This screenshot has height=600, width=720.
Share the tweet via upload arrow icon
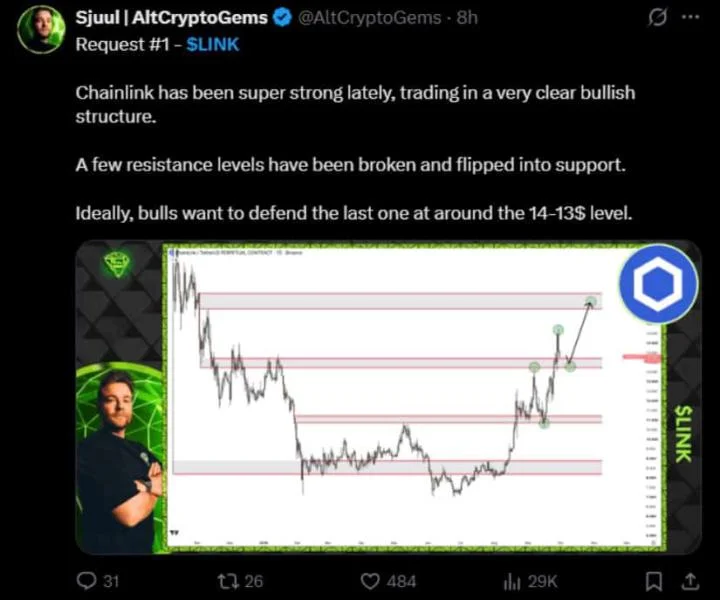[689, 581]
